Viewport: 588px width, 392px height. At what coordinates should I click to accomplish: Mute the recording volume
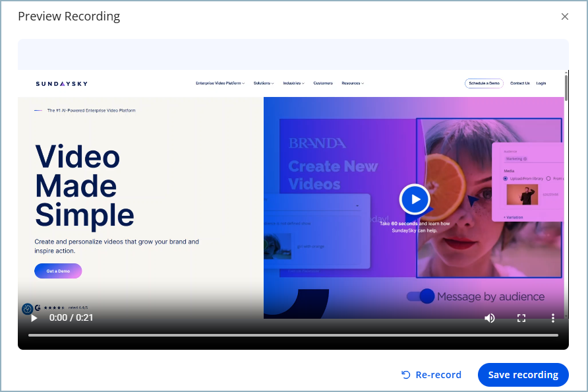tap(489, 318)
